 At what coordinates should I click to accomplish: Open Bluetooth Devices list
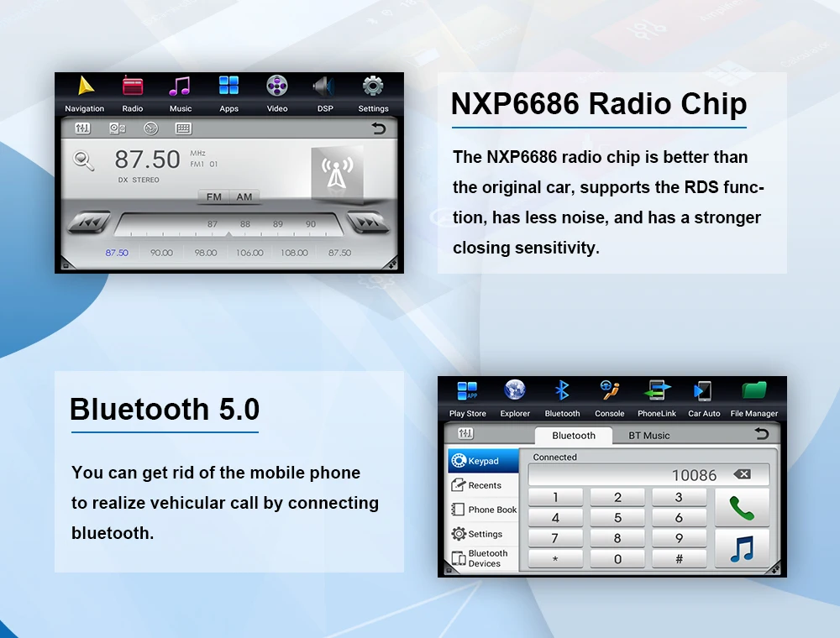pyautogui.click(x=484, y=558)
